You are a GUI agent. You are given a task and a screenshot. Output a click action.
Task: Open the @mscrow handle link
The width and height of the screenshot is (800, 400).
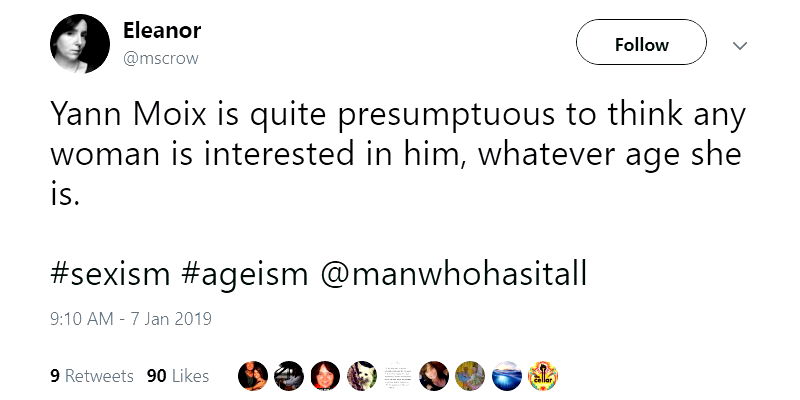pos(160,58)
